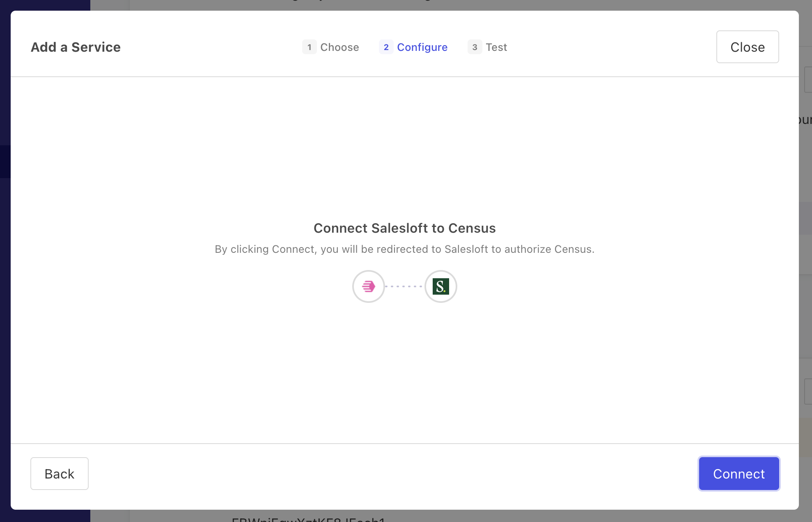Close the Add a Service dialog
Screen dimensions: 812x522
747,47
